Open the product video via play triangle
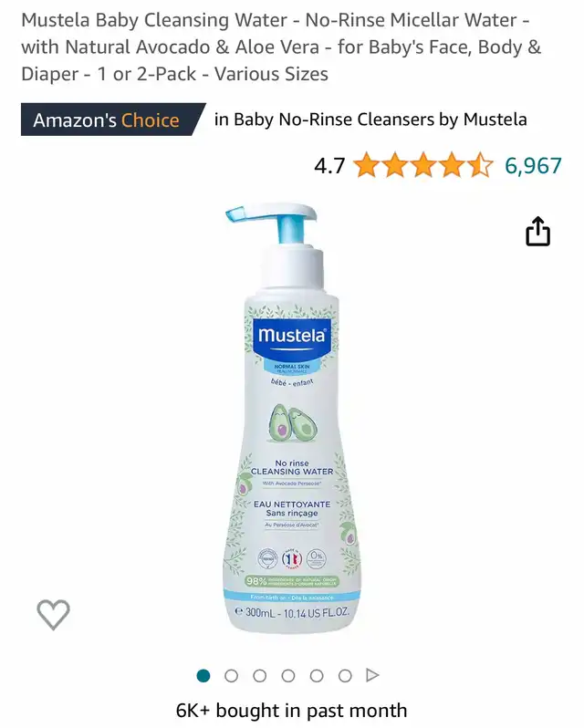Screen dimensions: 584x728 point(372,675)
